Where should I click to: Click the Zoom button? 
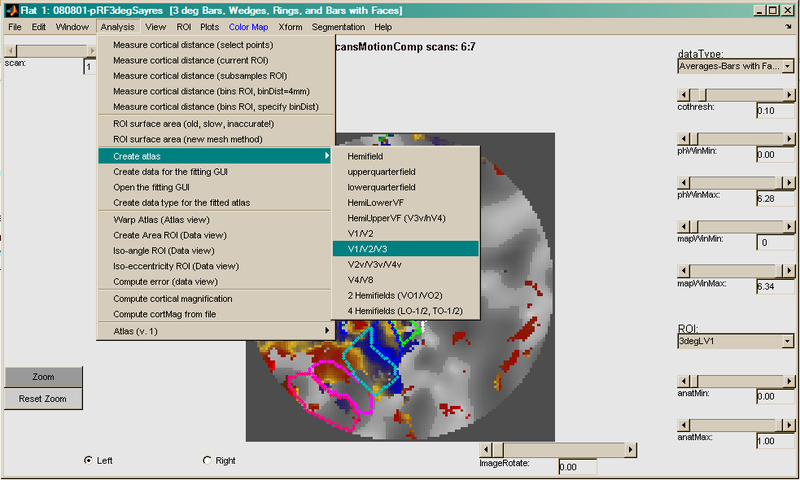tap(43, 377)
